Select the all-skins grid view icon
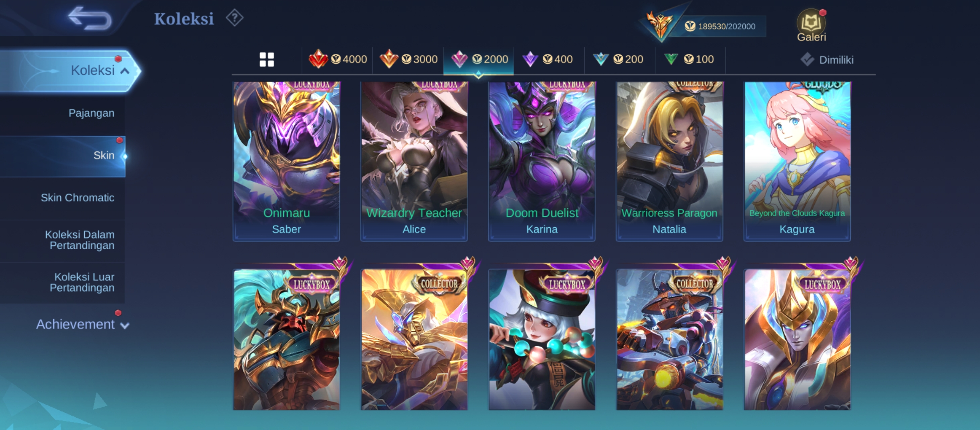Screen dimensions: 980x430 pyautogui.click(x=267, y=60)
